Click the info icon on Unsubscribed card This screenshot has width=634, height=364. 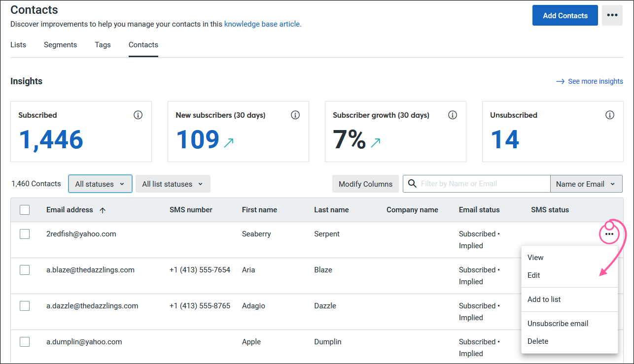pyautogui.click(x=610, y=115)
